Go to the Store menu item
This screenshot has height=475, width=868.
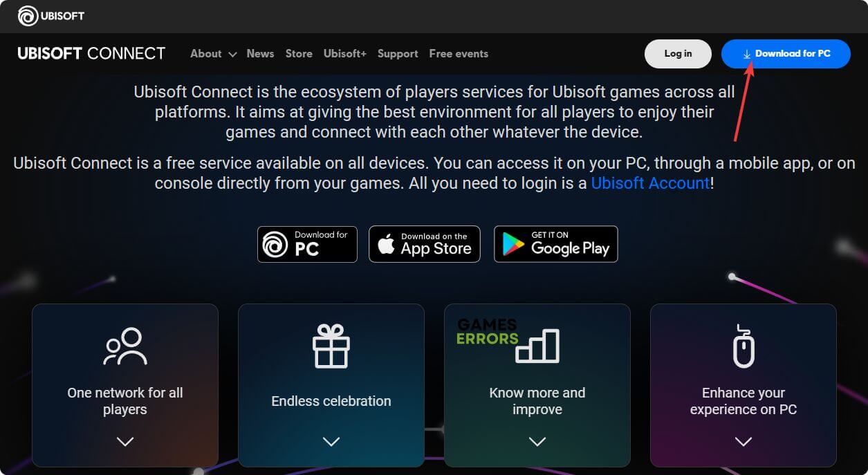299,53
